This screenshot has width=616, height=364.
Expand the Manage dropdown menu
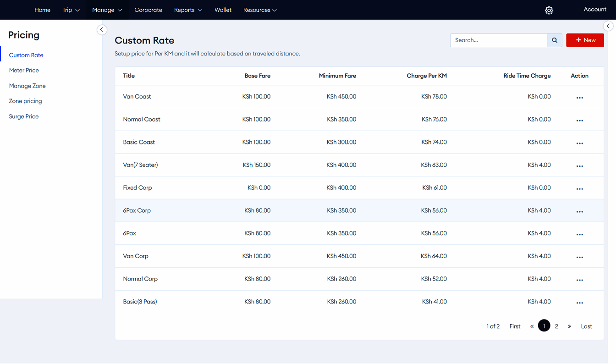coord(107,10)
